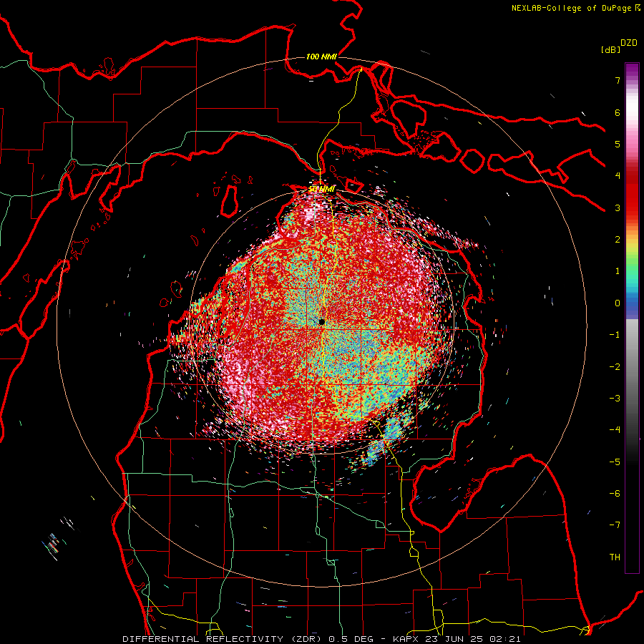Click the TH threshold label on the scale
This screenshot has height=644, width=644.
coord(615,557)
